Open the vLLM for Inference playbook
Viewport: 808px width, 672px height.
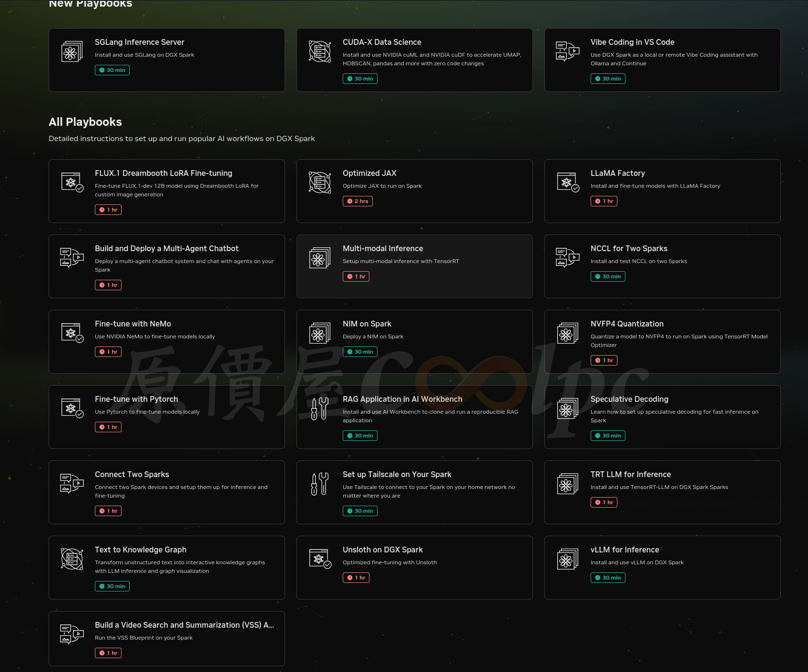point(624,550)
